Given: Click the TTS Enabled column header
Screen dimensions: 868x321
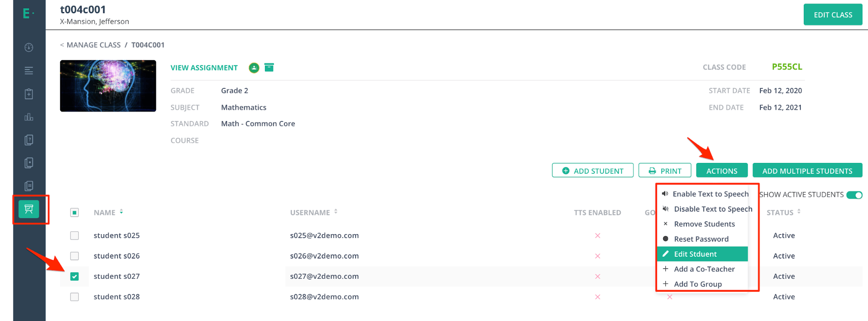Looking at the screenshot, I should click(x=597, y=212).
